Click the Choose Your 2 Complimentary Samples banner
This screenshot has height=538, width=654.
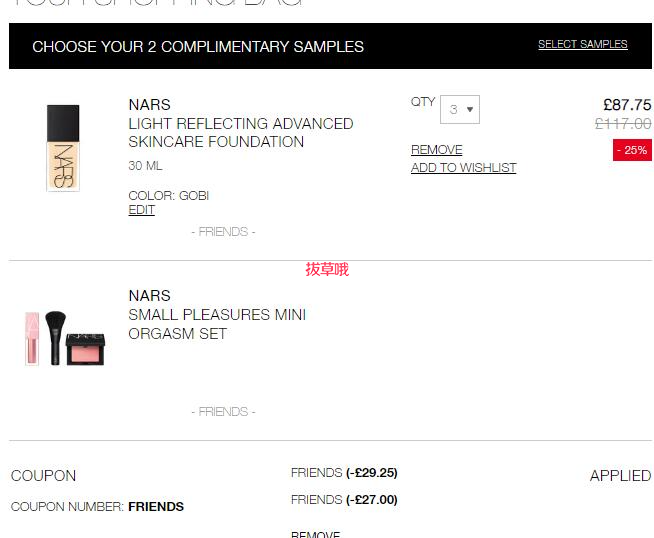[330, 46]
